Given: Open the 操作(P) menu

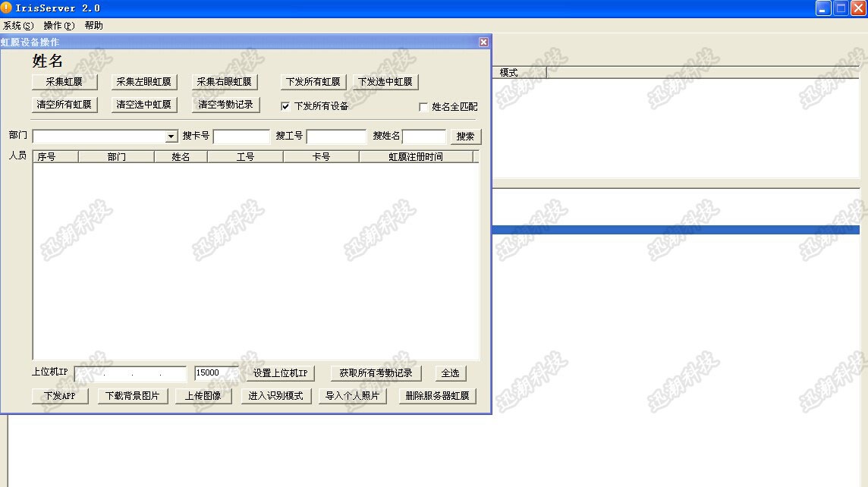Looking at the screenshot, I should (x=59, y=26).
